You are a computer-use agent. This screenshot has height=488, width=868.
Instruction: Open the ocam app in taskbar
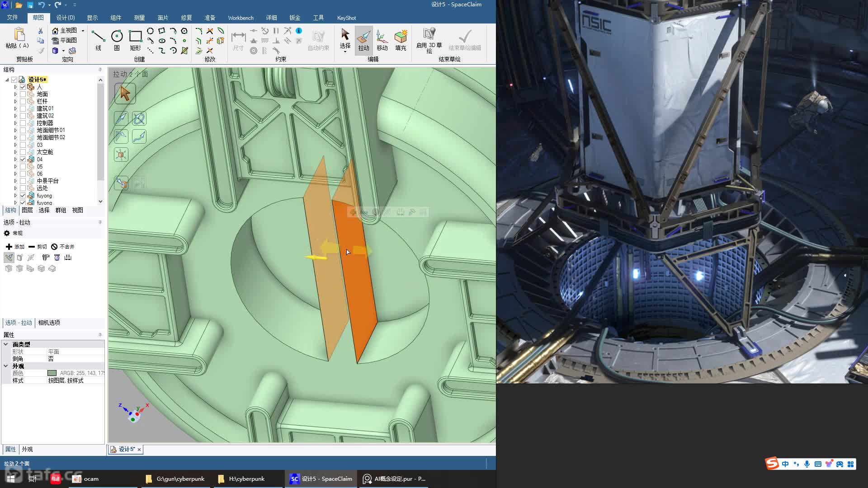[86, 479]
